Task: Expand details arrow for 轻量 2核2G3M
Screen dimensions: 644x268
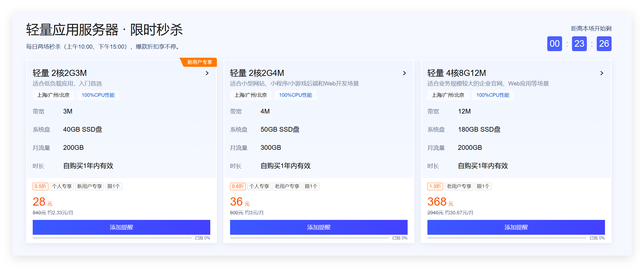Action: pyautogui.click(x=207, y=73)
